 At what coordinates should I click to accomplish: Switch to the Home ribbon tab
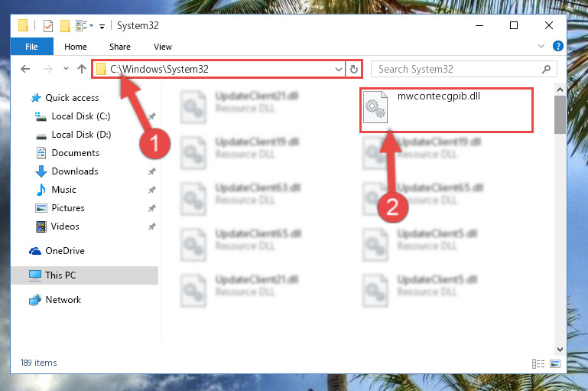[76, 47]
